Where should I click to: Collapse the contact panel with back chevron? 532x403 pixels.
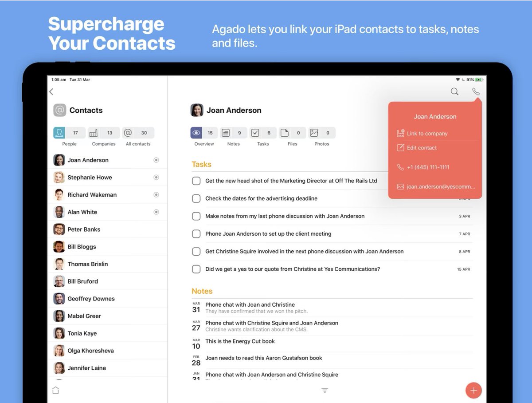click(x=51, y=91)
